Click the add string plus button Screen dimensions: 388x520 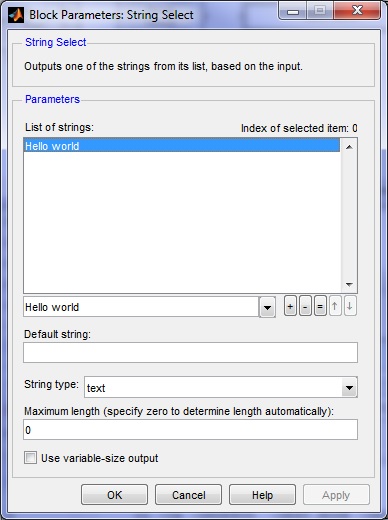click(290, 306)
